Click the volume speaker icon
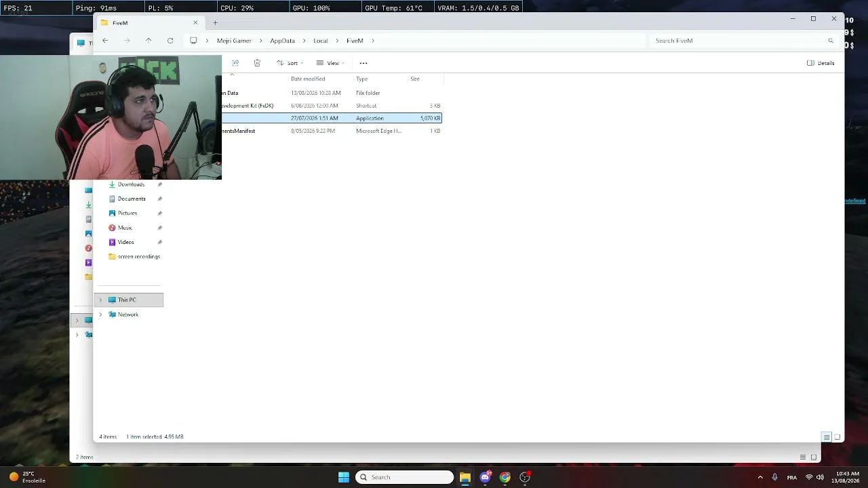868x488 pixels. click(820, 477)
